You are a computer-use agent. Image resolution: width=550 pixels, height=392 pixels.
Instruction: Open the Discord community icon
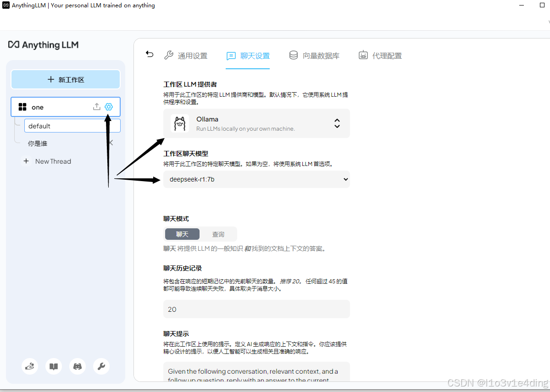78,366
